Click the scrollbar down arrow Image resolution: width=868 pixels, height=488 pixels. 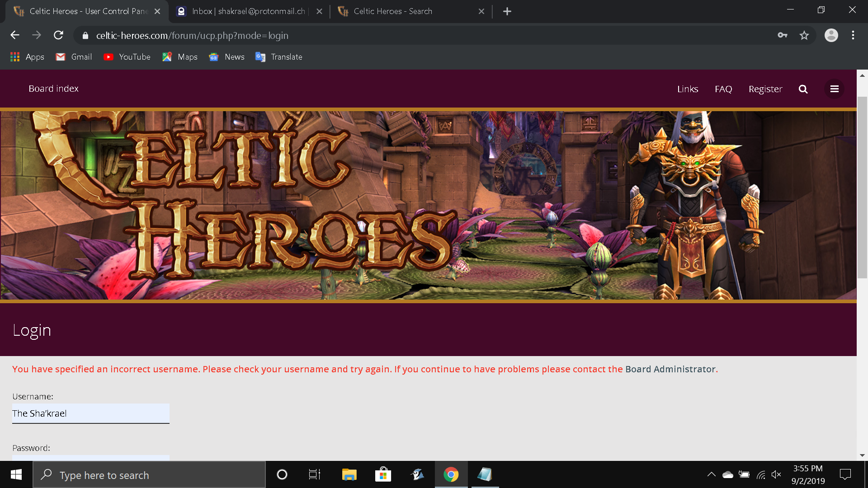pos(862,455)
